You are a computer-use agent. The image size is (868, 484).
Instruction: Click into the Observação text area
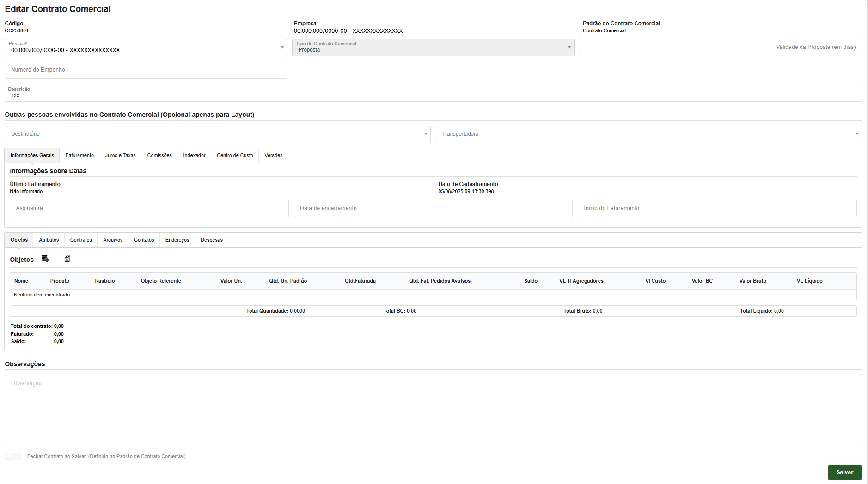point(433,409)
